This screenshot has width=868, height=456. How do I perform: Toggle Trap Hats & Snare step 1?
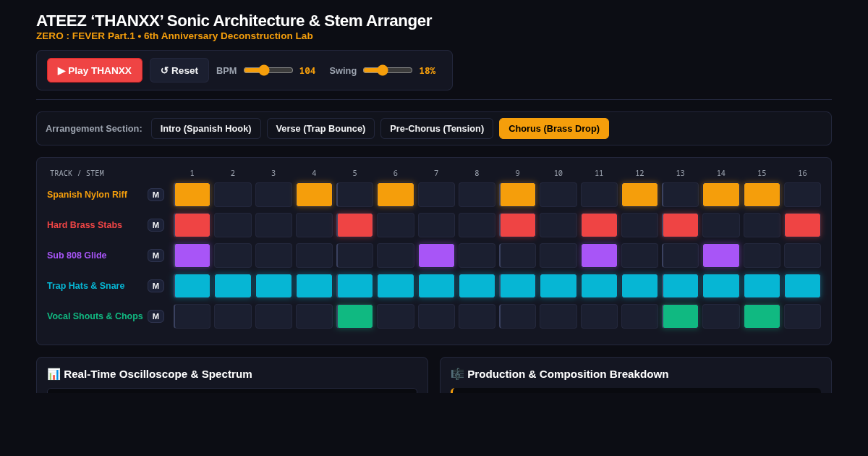click(192, 286)
